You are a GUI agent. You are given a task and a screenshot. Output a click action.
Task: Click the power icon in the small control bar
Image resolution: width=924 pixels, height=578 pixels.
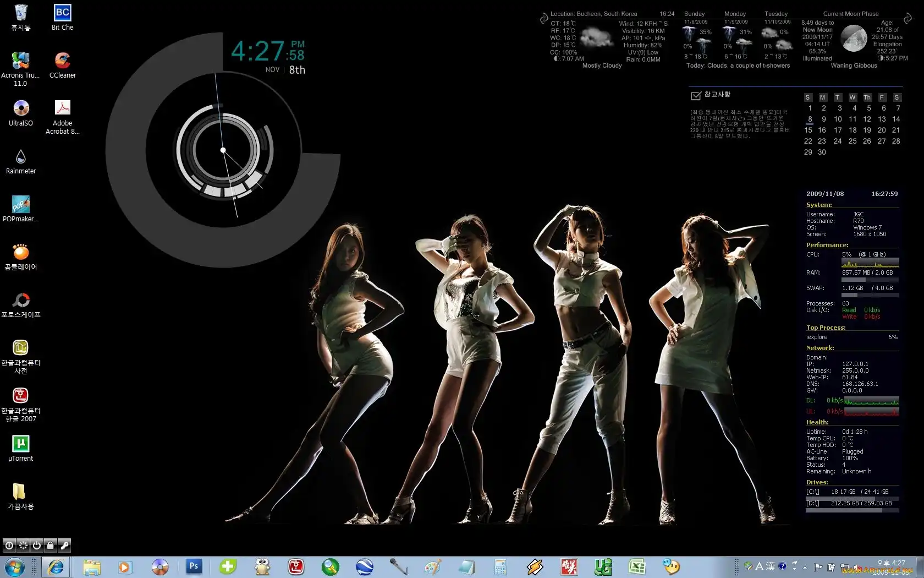(x=37, y=546)
